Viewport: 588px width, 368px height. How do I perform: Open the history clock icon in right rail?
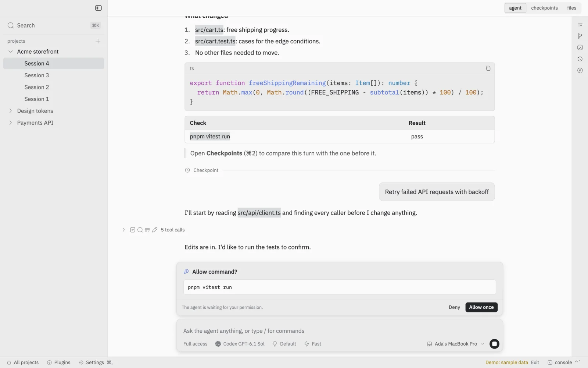pyautogui.click(x=580, y=59)
